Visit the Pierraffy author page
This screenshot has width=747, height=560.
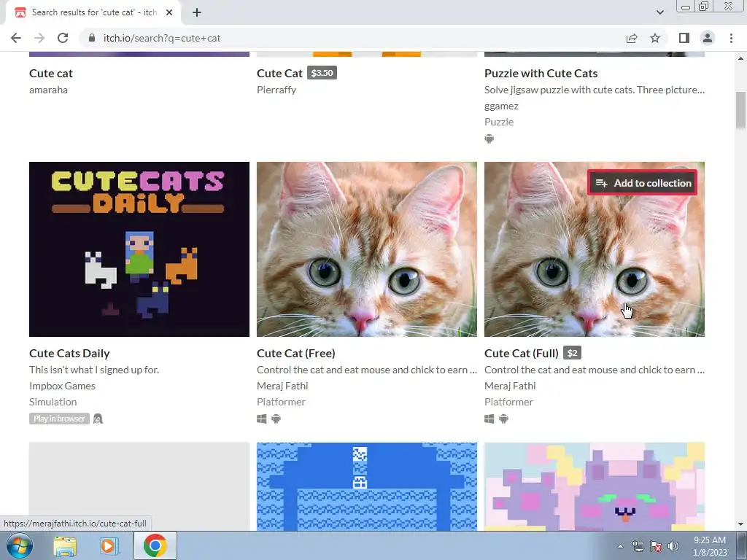click(276, 90)
